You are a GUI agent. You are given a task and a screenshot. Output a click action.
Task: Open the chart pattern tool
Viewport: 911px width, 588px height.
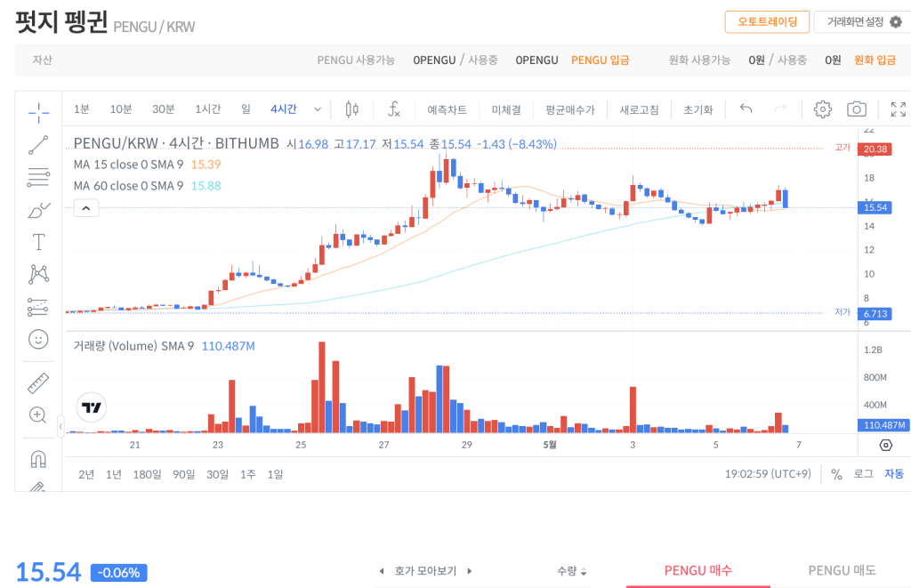click(38, 274)
